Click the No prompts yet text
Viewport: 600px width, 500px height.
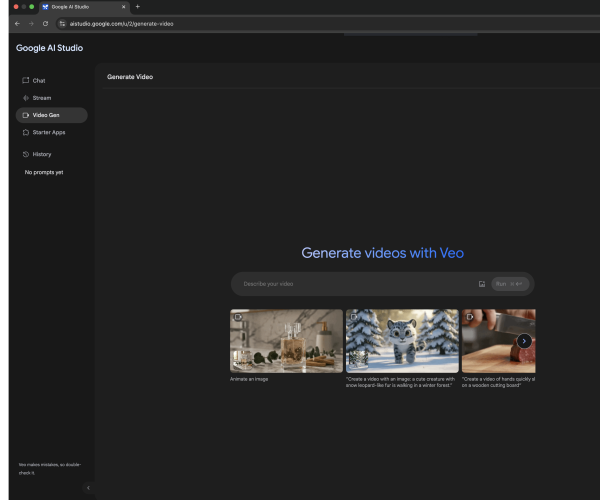[x=44, y=172]
